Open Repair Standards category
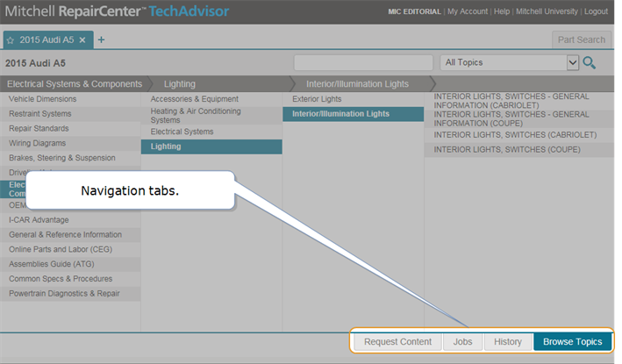The width and height of the screenshot is (622, 364). click(x=70, y=128)
